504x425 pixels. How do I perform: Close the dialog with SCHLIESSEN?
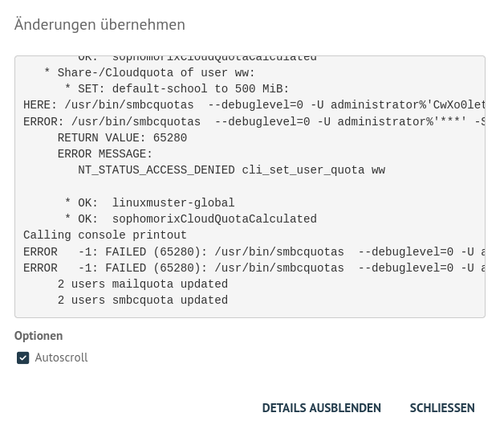tap(442, 408)
